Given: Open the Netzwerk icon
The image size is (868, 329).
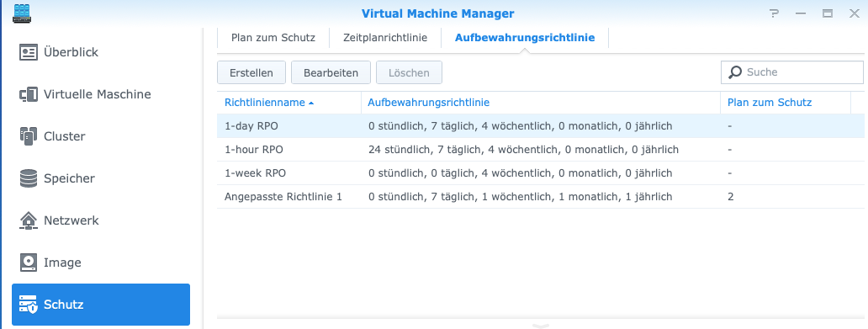Looking at the screenshot, I should (x=29, y=220).
